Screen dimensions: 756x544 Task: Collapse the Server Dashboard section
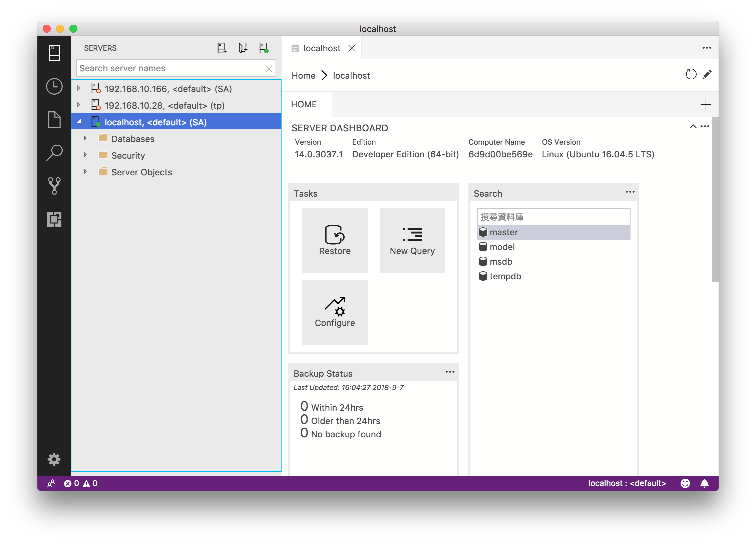point(693,126)
